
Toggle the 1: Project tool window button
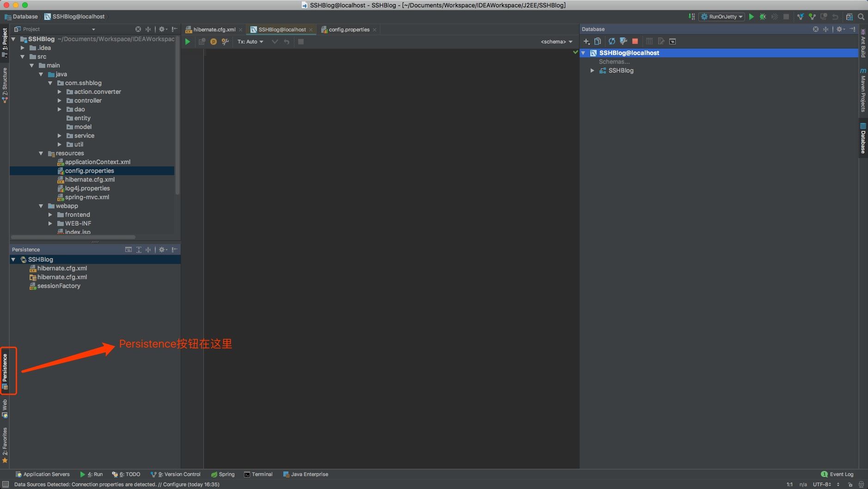click(x=5, y=42)
